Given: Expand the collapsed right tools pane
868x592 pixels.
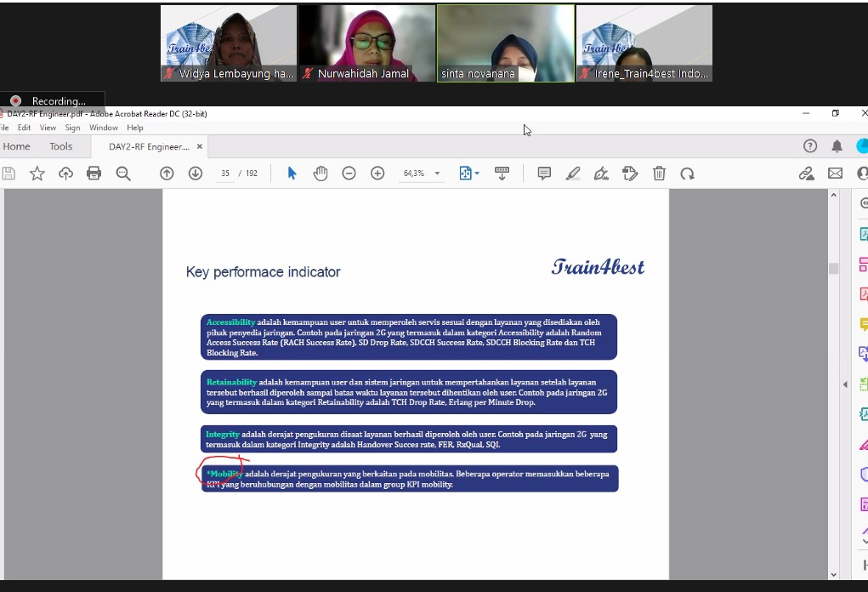Looking at the screenshot, I should pos(845,384).
